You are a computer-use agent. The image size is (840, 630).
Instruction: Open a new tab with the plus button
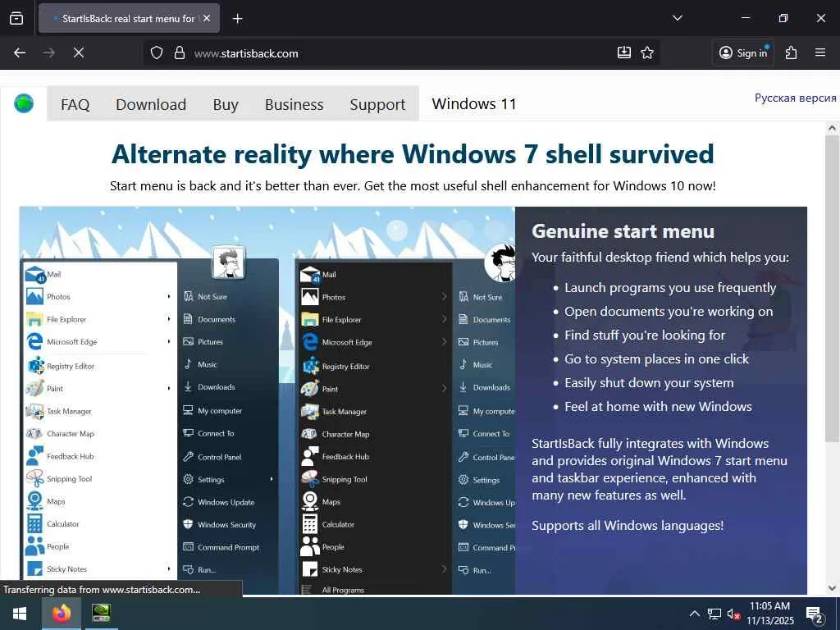click(237, 19)
